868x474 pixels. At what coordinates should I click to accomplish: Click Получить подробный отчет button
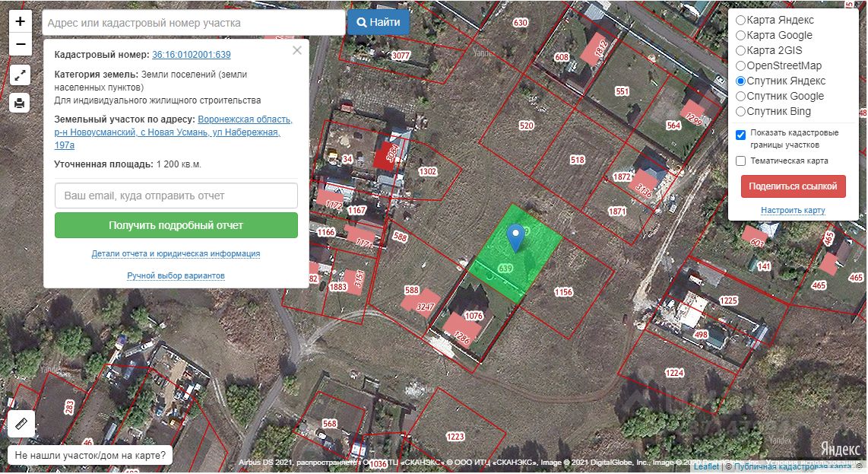tap(176, 225)
